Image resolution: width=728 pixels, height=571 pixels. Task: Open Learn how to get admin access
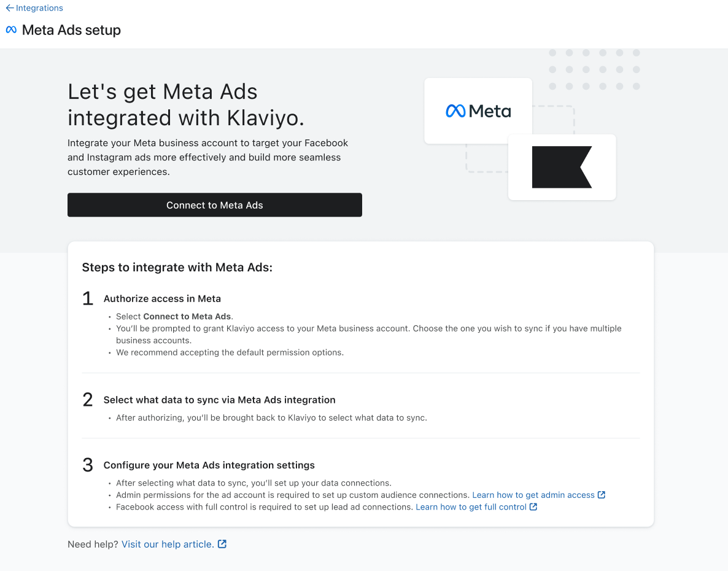[x=533, y=495]
